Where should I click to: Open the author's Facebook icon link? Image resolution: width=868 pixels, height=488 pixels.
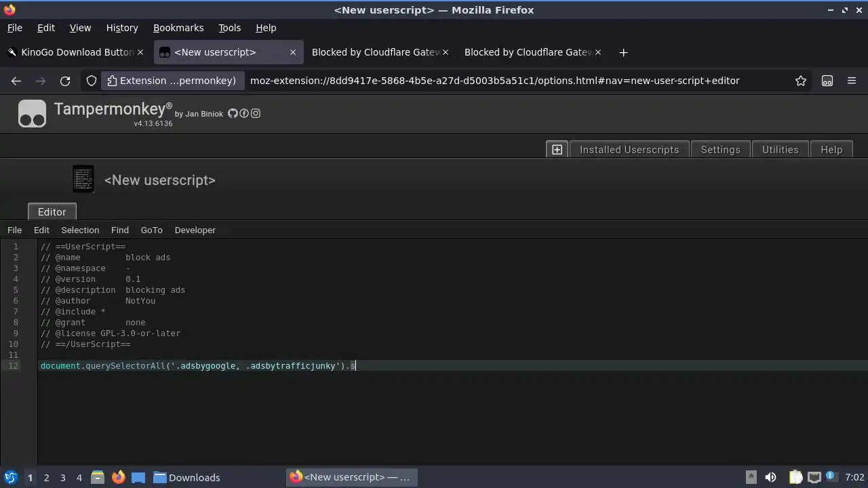244,113
